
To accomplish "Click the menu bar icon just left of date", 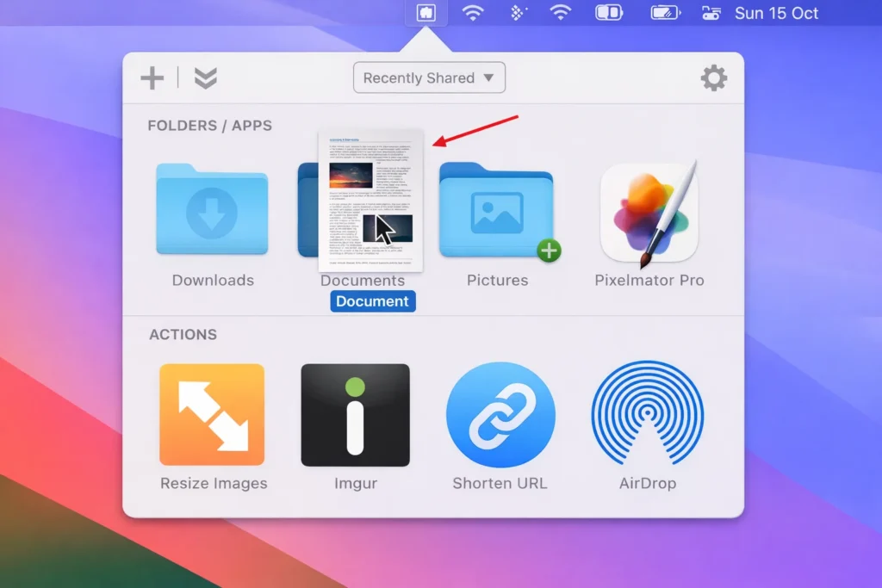I will coord(711,13).
